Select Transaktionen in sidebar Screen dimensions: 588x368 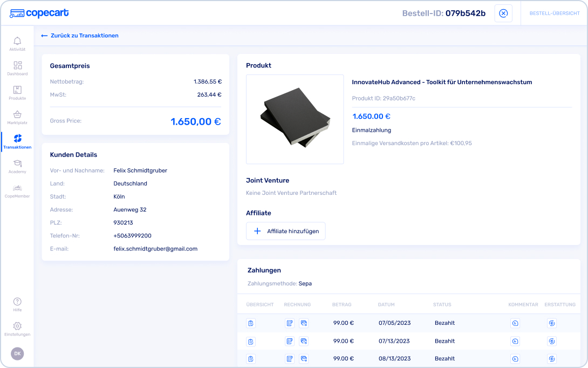pyautogui.click(x=17, y=142)
